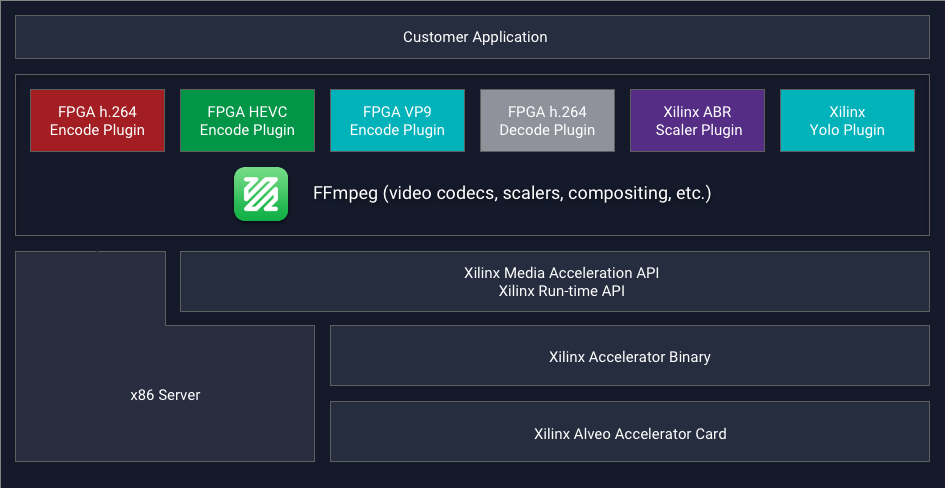Click the "Scaler Plugin" text in the purple box

[698, 130]
